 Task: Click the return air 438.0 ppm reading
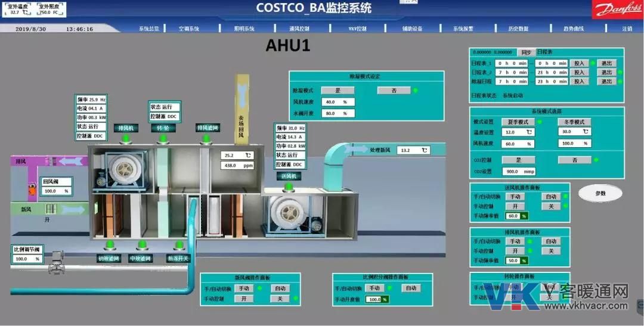[237, 166]
